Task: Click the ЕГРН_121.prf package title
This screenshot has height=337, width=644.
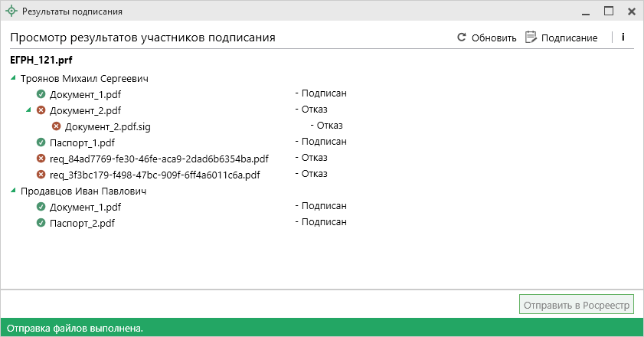Action: pyautogui.click(x=41, y=60)
